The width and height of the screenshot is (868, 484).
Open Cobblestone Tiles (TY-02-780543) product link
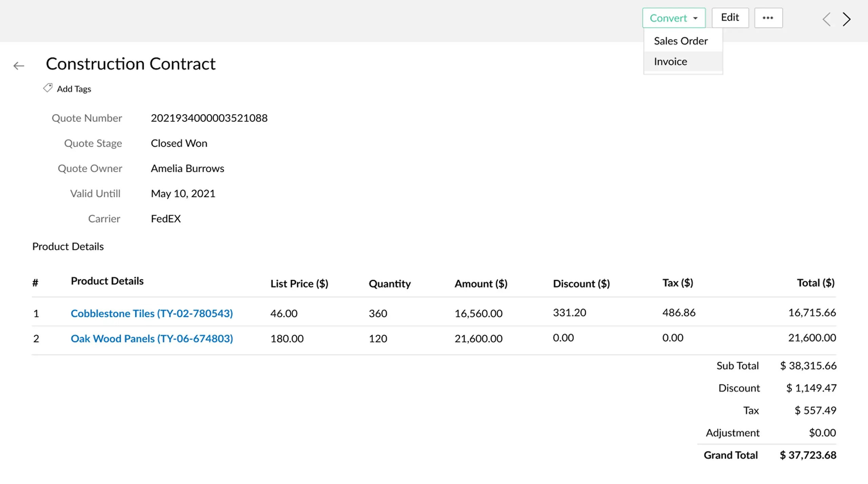pyautogui.click(x=152, y=313)
